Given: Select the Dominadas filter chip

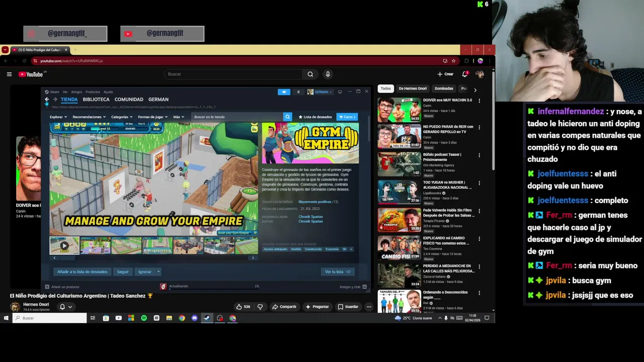Looking at the screenshot, I should tap(444, 88).
